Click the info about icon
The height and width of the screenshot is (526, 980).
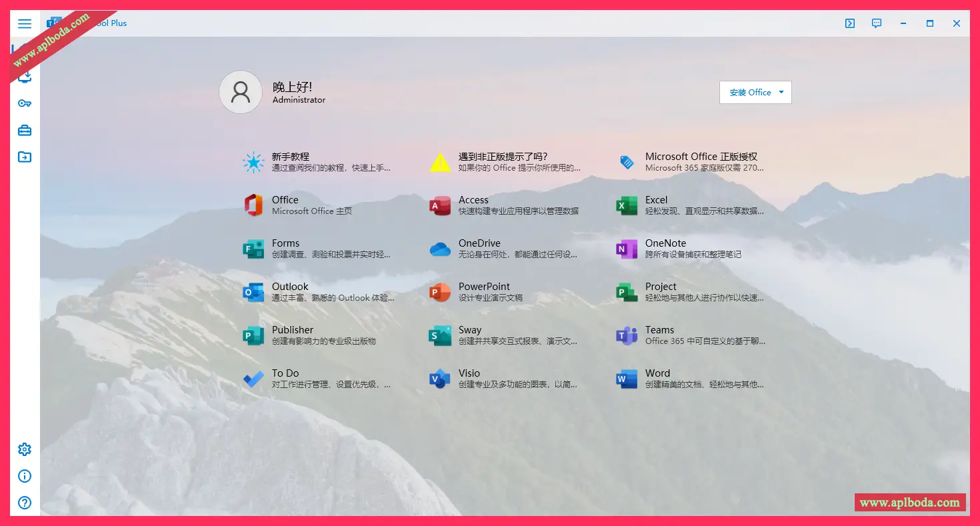[25, 476]
